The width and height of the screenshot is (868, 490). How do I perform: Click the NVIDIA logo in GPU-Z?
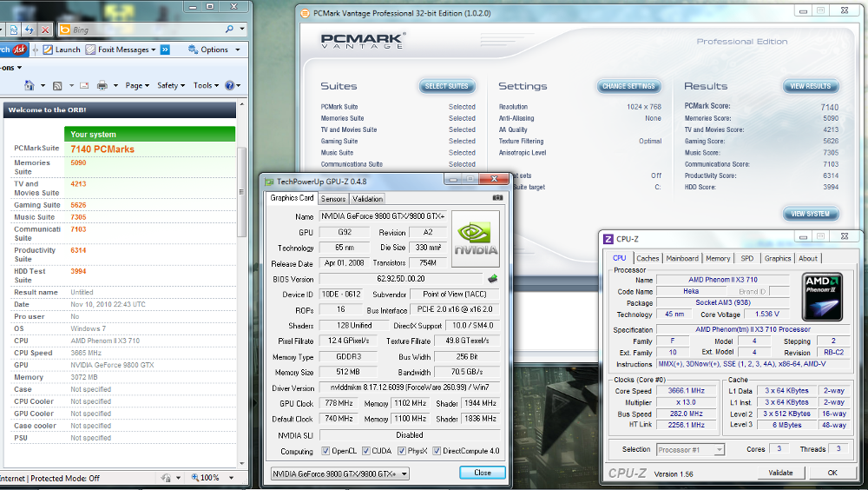476,240
